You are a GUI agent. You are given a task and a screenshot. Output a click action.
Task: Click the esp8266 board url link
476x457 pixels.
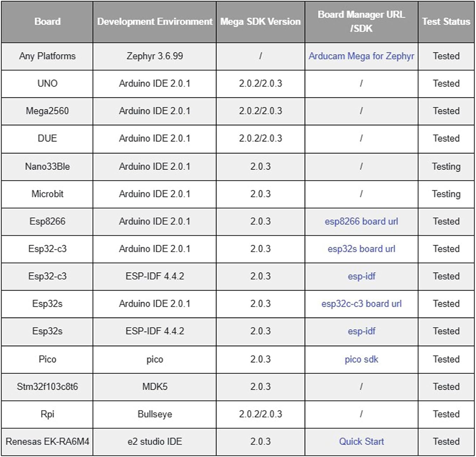[361, 221]
